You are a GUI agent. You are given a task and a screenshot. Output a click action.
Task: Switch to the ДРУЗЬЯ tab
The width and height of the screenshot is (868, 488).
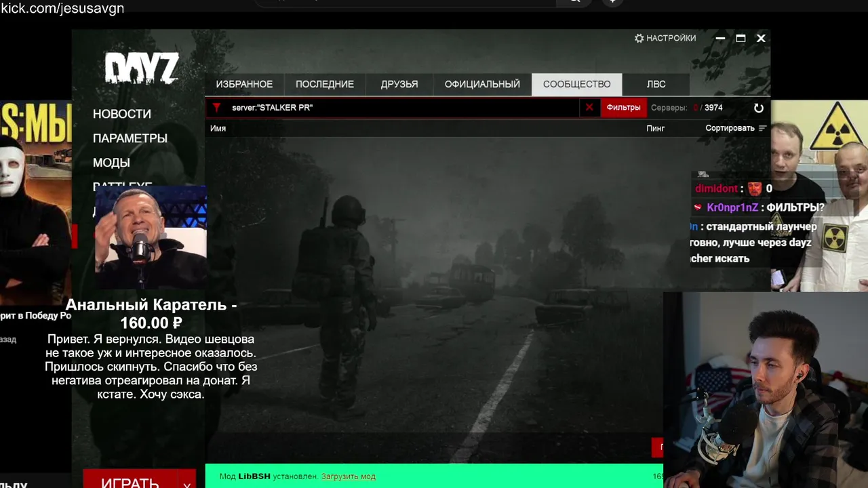[x=399, y=84]
